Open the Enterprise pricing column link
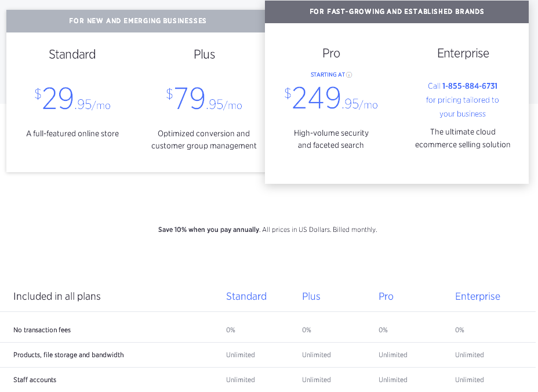The image size is (538, 392). pyautogui.click(x=477, y=296)
